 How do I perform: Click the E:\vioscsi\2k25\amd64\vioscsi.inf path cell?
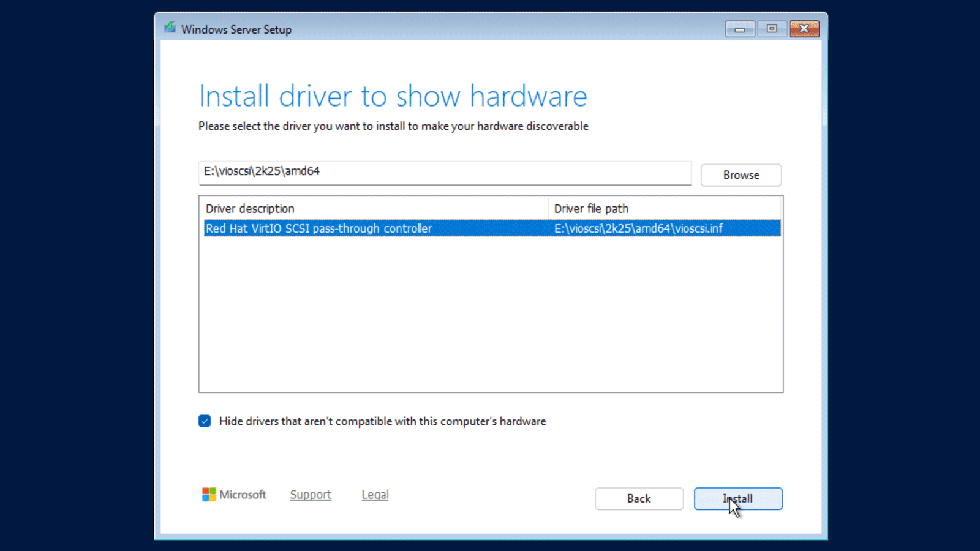coord(638,228)
